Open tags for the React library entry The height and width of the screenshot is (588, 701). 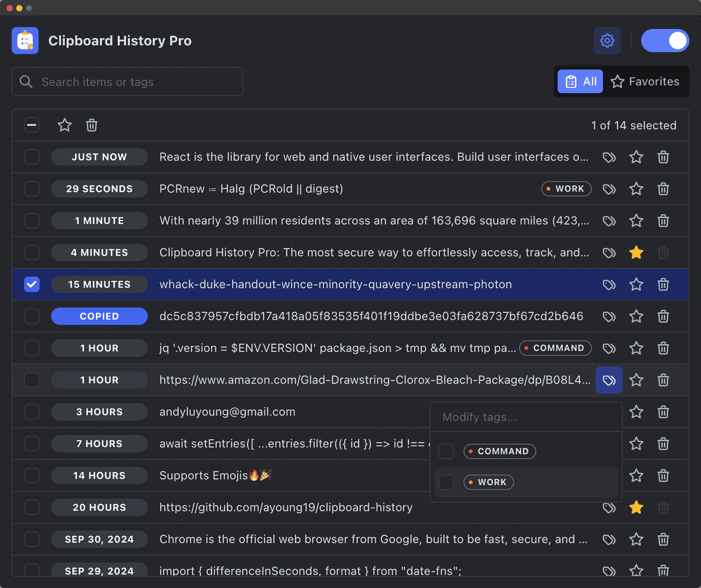[x=609, y=157]
